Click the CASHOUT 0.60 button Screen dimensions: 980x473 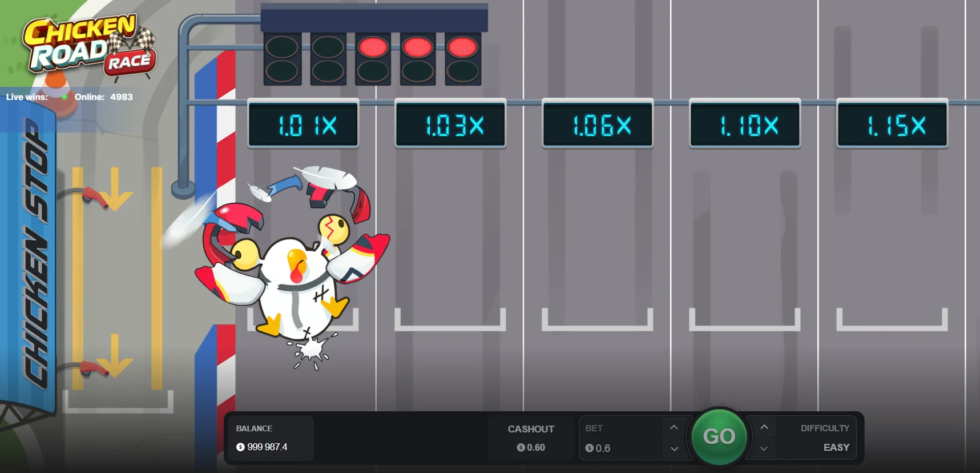(531, 438)
